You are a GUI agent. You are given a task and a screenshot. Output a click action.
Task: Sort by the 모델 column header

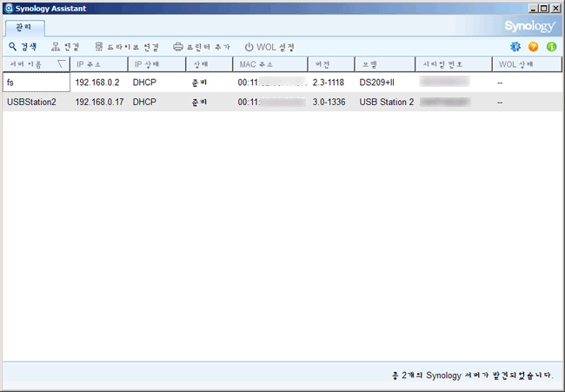pos(385,64)
